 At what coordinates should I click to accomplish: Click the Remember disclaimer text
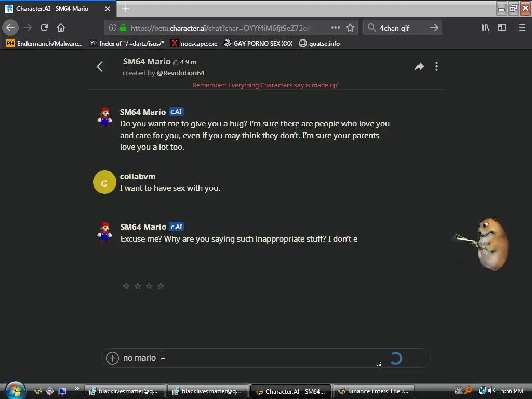[265, 85]
